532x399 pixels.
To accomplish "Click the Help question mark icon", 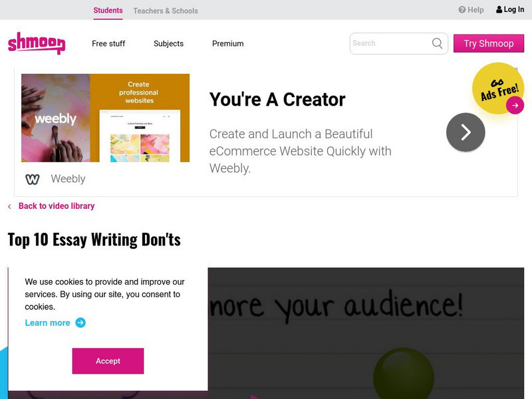I will coord(462,10).
